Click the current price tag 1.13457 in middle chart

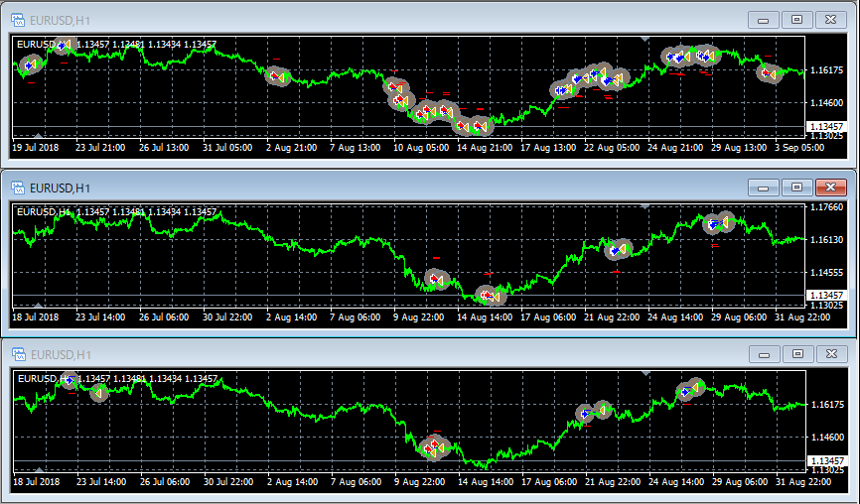826,296
